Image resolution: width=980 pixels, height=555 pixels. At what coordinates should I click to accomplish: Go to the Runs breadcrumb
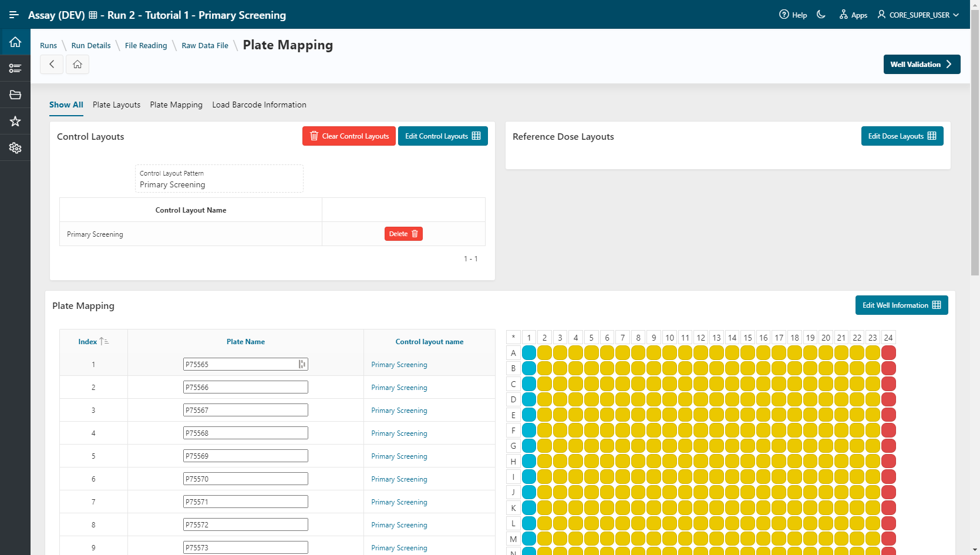(48, 45)
